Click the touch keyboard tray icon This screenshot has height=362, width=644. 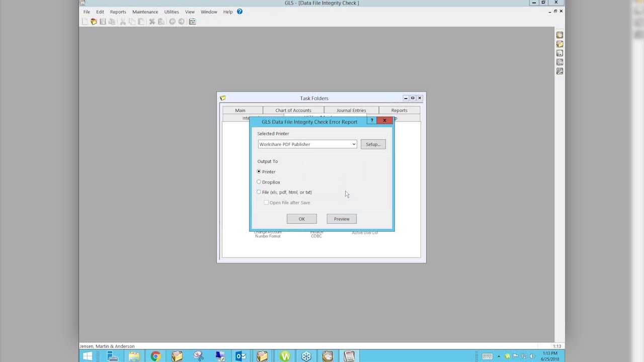pos(487,356)
